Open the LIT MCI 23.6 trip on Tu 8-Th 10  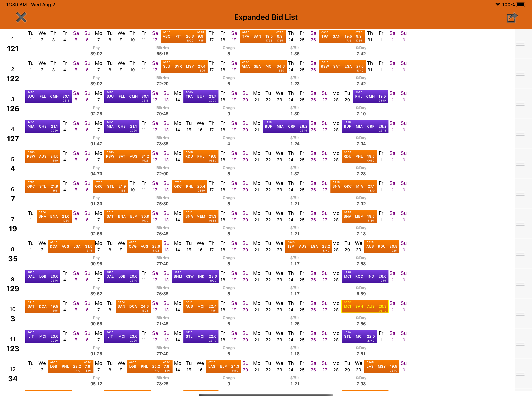(122, 336)
